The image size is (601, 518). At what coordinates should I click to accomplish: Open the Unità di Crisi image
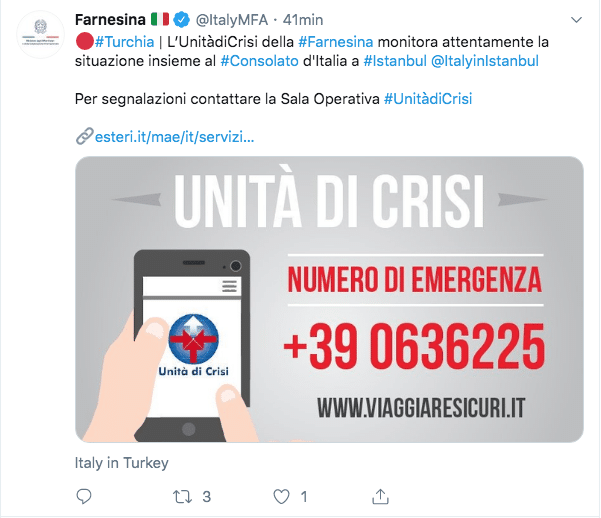coord(329,299)
